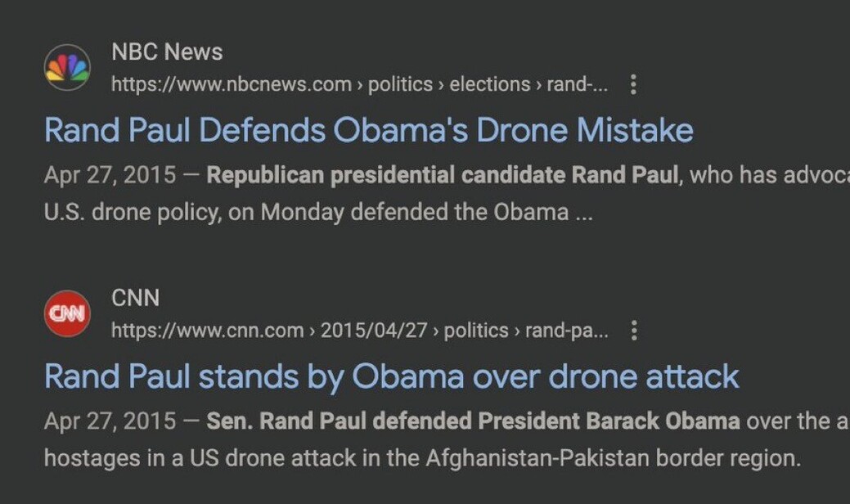Click the date on CNN snippet
Image resolution: width=850 pixels, height=504 pixels.
110,421
